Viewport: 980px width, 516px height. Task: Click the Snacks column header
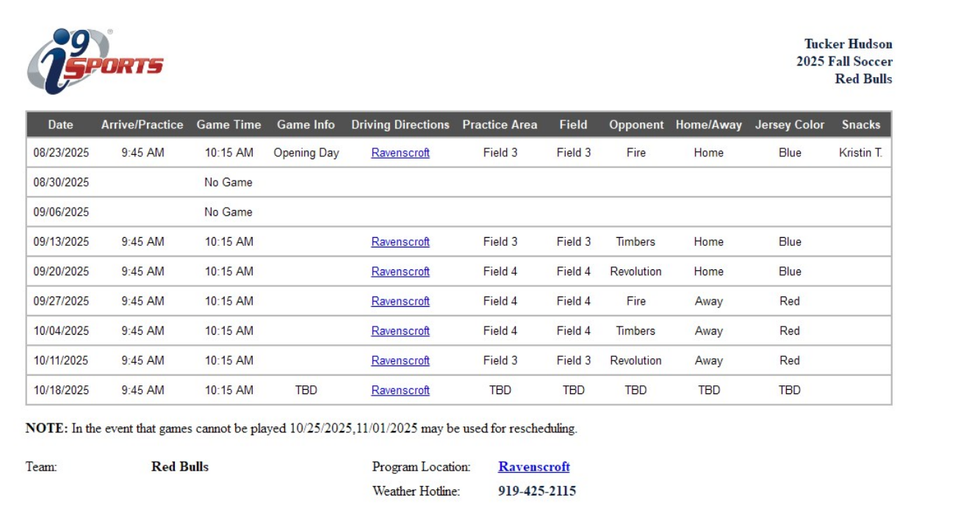tap(861, 125)
